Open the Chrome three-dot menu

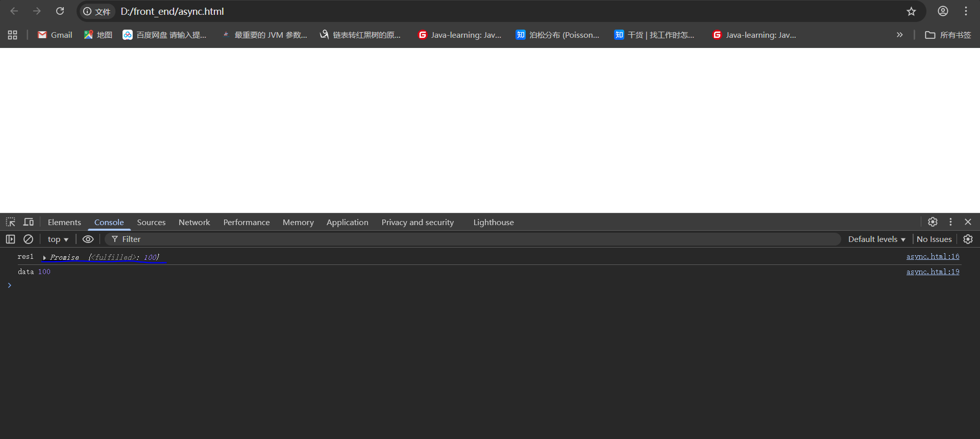[966, 11]
